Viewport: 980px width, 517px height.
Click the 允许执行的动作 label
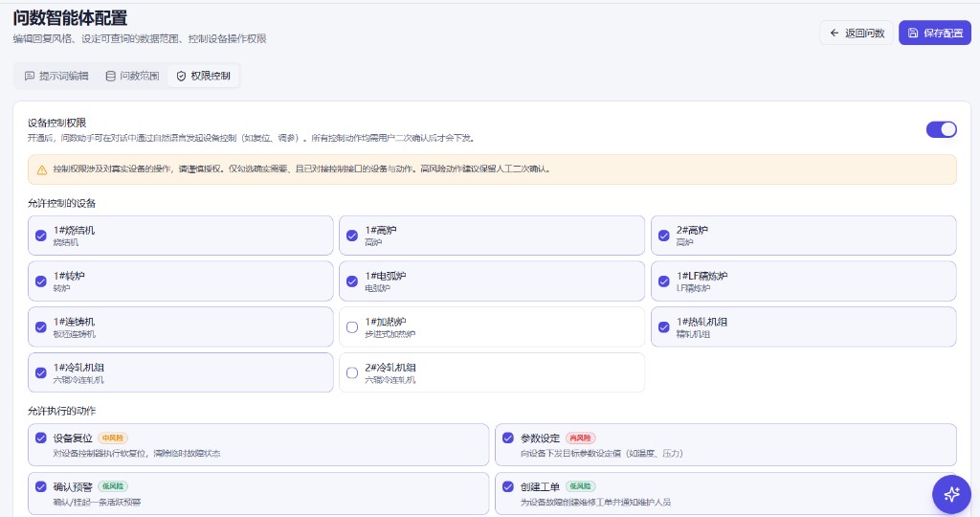pyautogui.click(x=62, y=411)
